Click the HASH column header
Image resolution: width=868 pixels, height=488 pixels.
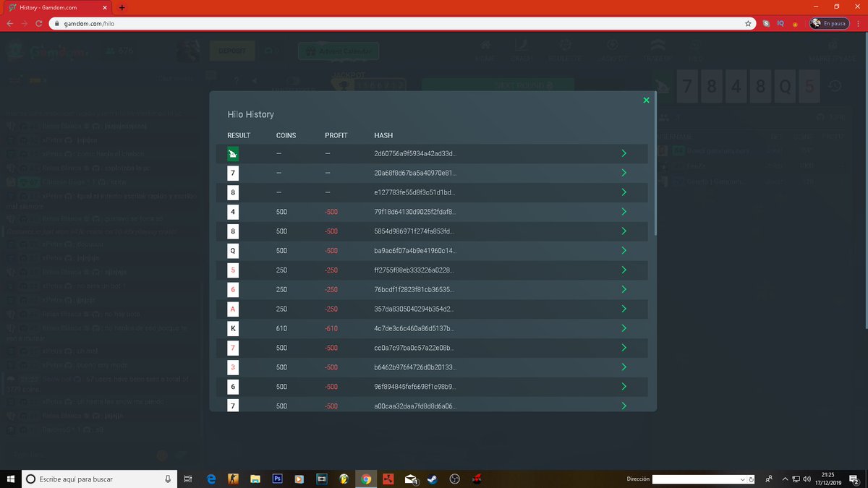click(x=383, y=135)
